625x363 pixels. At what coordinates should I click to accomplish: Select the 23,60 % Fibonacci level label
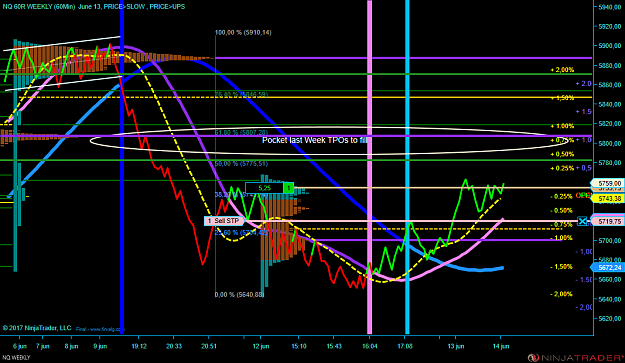tap(241, 232)
